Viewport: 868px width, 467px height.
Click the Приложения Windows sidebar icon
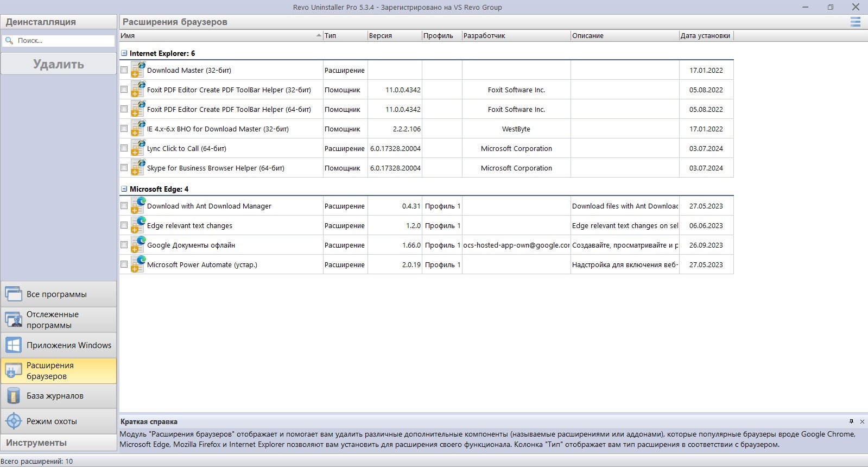point(14,345)
